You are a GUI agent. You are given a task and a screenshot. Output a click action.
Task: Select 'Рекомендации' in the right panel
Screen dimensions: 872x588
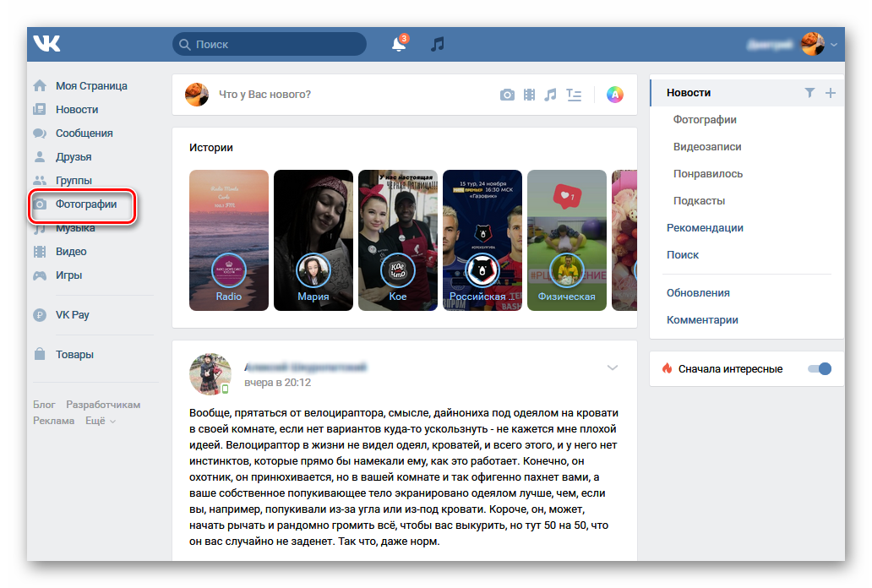click(705, 228)
